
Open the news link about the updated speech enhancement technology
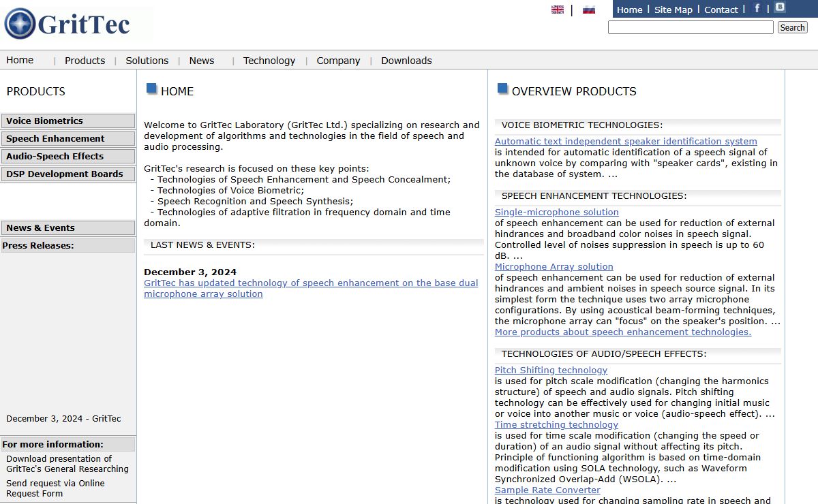pos(311,288)
